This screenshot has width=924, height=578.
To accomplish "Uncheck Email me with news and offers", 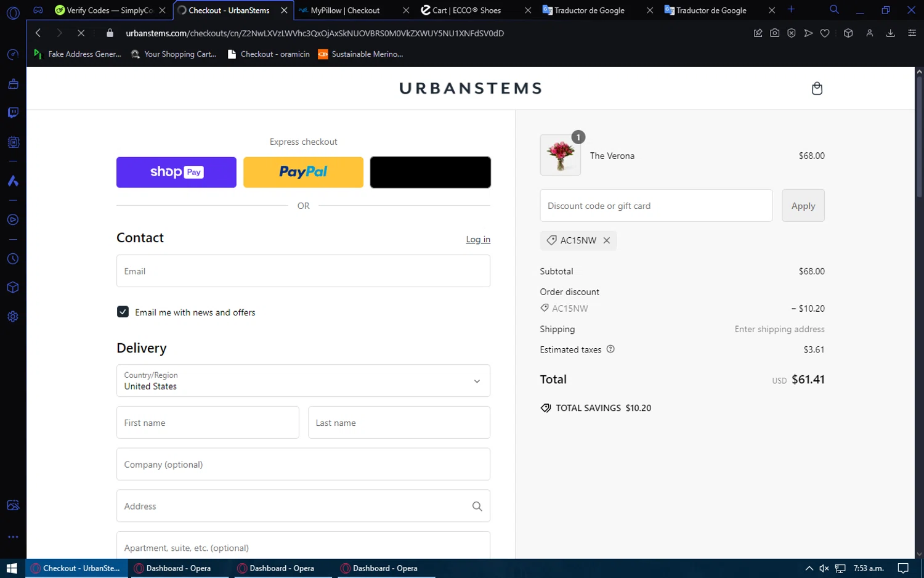I will pos(123,312).
